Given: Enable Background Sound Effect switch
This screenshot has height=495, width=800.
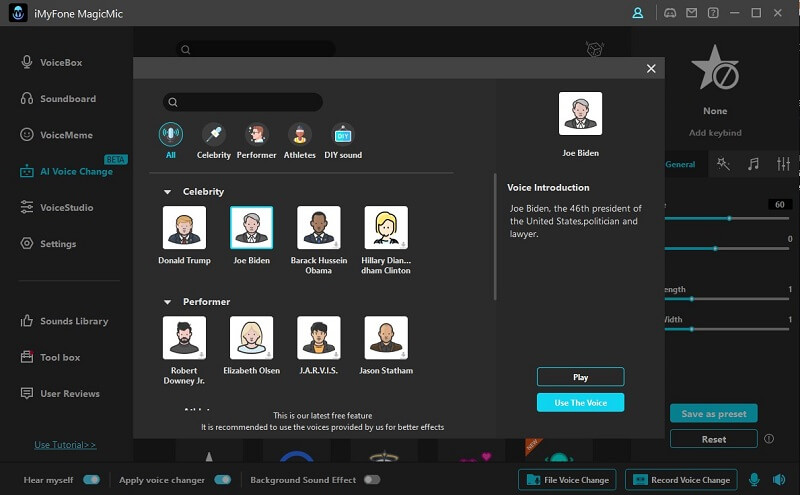Looking at the screenshot, I should coord(372,480).
